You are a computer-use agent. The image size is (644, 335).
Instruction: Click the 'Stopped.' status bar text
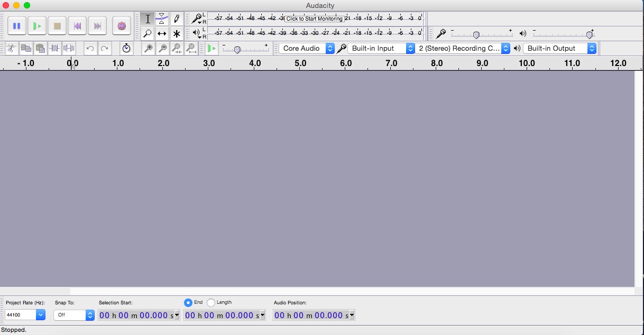[x=14, y=330]
